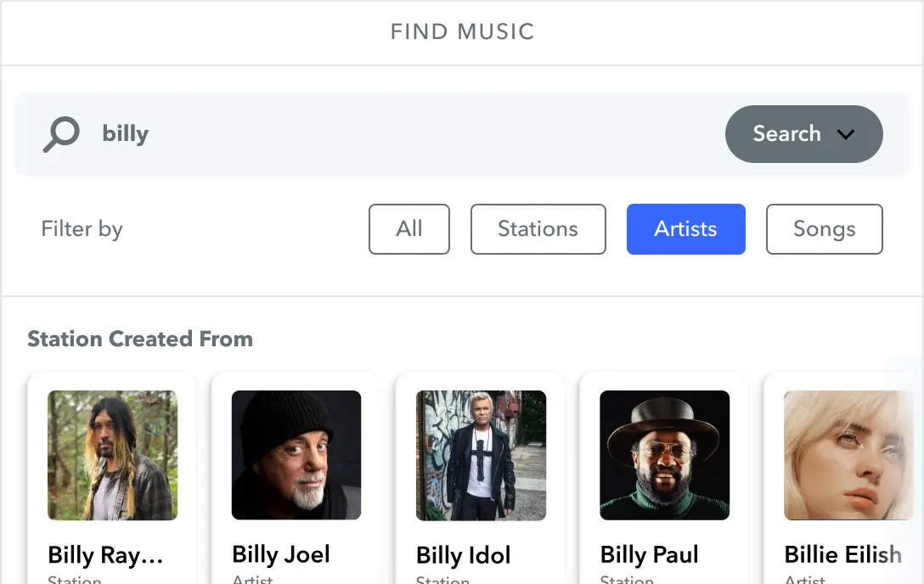This screenshot has height=584, width=924.
Task: Select the Stations filter
Action: [x=538, y=229]
